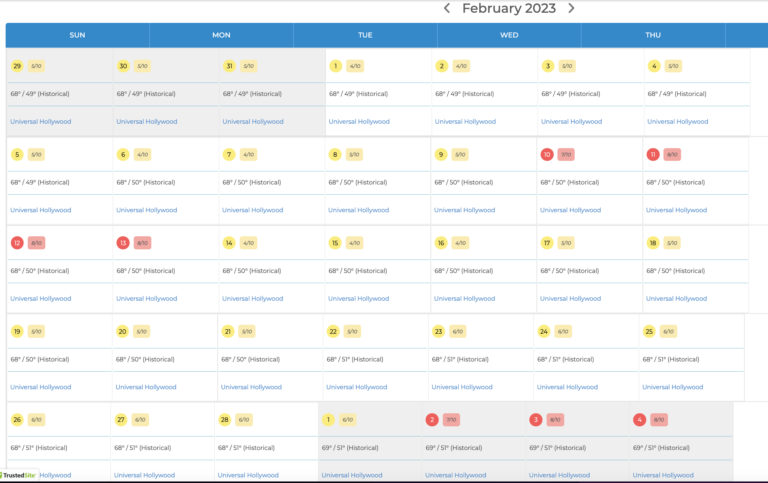Open Universal Hollywood link under the 19th
Screen dimensions: 768x483
[39, 387]
